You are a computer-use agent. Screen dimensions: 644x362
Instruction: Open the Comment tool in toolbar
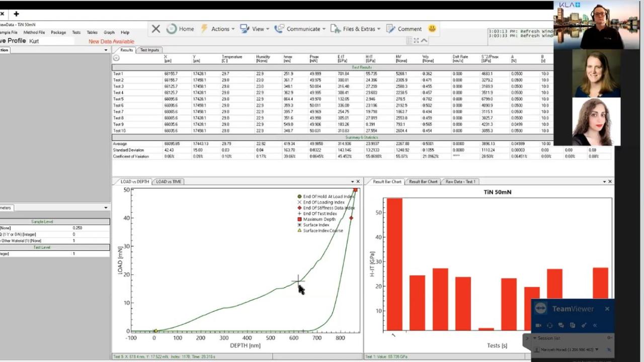pos(404,29)
